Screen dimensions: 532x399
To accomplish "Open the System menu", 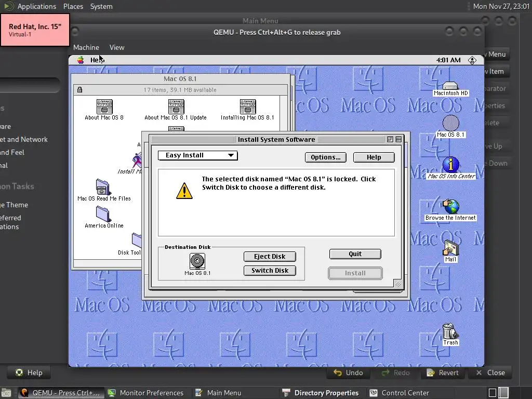I will (101, 6).
